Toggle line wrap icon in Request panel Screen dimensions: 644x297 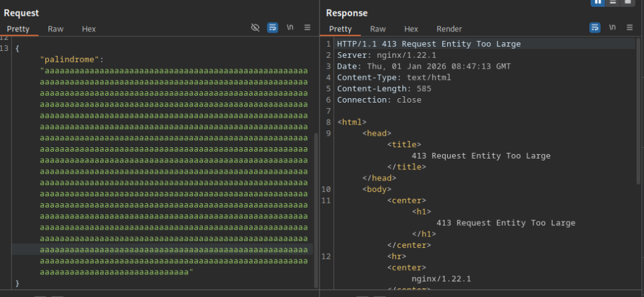pyautogui.click(x=272, y=28)
